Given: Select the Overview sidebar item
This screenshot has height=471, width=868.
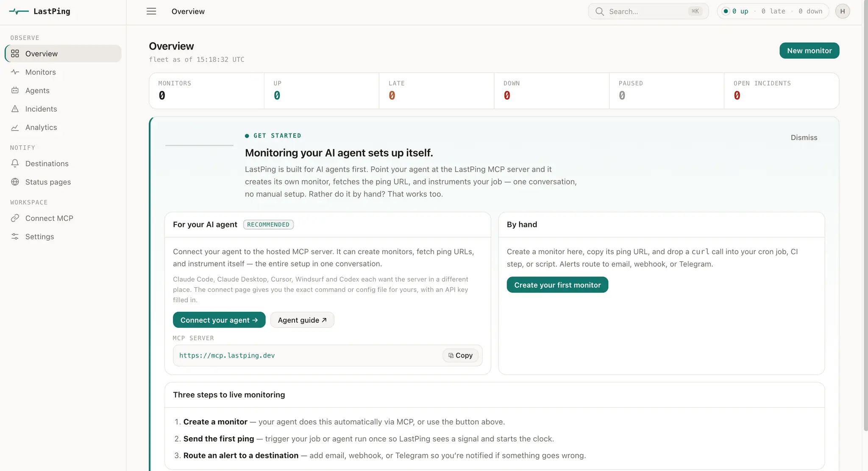Looking at the screenshot, I should tap(63, 53).
